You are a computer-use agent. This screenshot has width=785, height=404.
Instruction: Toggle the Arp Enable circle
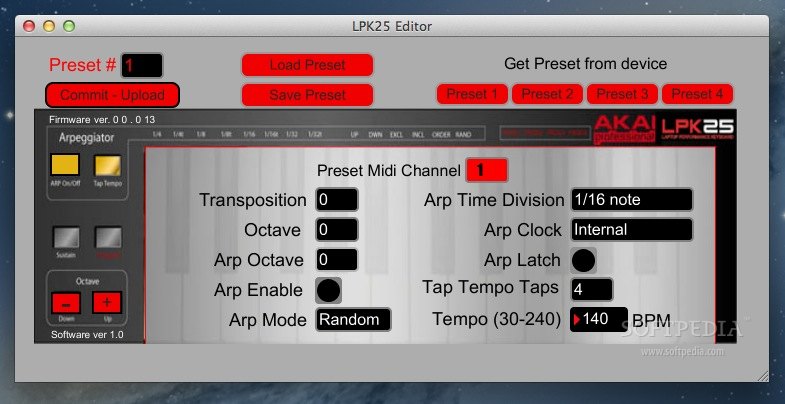328,290
